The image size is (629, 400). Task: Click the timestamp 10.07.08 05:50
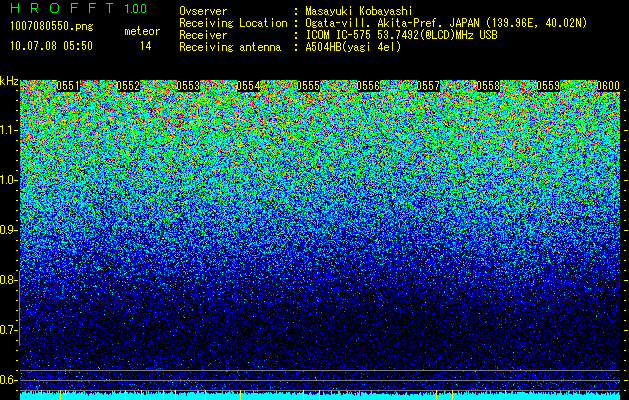pyautogui.click(x=51, y=46)
